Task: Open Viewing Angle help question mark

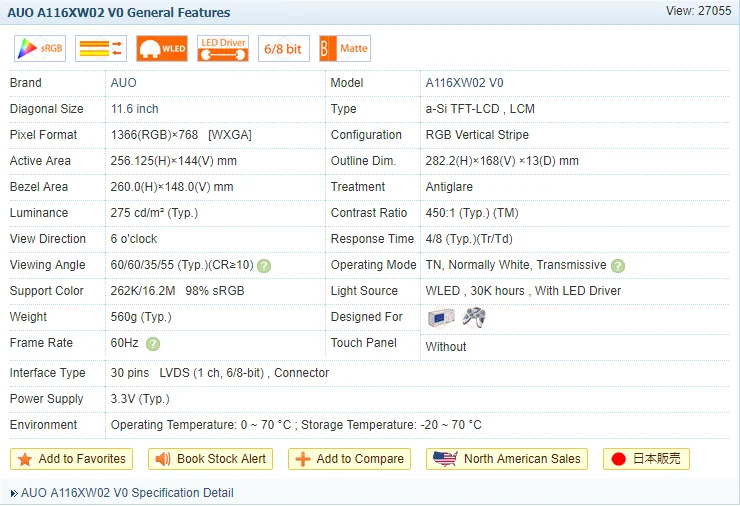Action: click(x=264, y=266)
